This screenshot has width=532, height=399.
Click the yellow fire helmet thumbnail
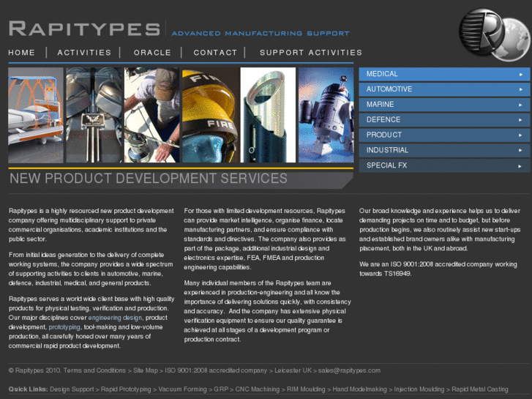210,115
